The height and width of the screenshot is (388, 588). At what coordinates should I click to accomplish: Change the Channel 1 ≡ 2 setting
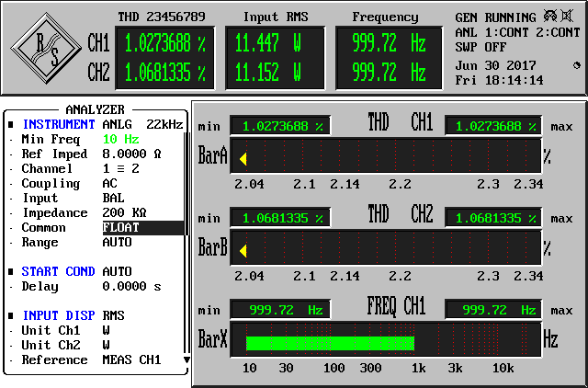[x=120, y=168]
